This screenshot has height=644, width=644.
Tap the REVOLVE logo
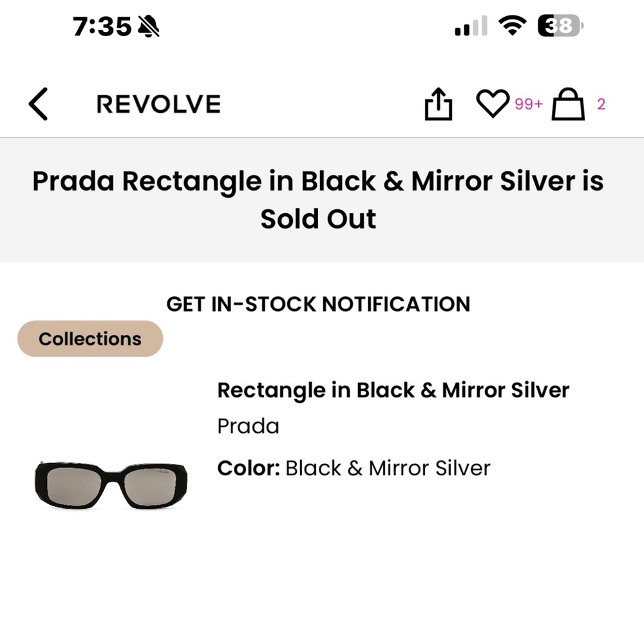pos(158,104)
